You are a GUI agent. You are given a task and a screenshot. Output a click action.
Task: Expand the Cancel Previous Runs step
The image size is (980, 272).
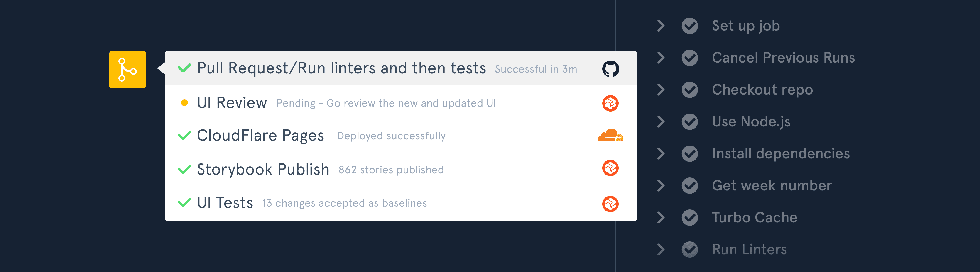(x=661, y=58)
